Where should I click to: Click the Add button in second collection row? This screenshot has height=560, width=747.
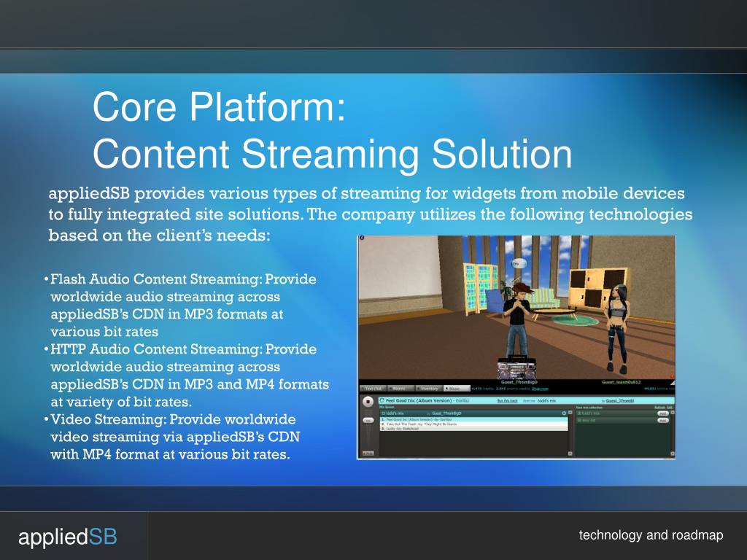(663, 420)
